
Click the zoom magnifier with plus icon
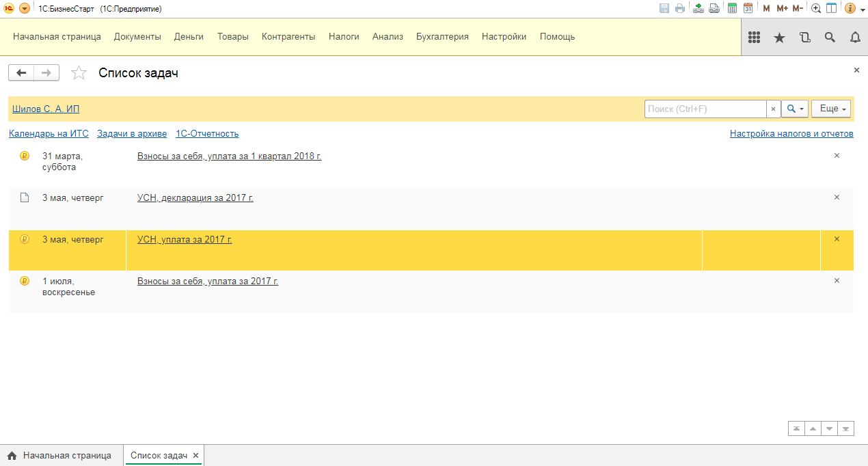[816, 9]
